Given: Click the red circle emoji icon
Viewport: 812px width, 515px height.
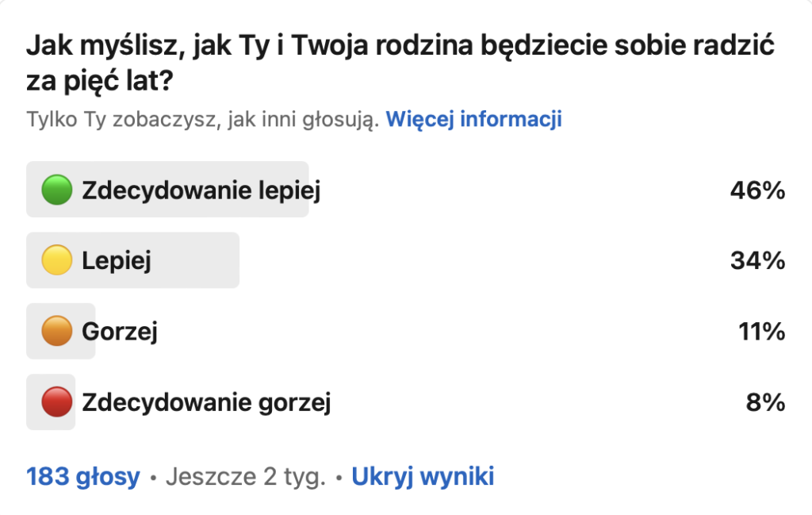Looking at the screenshot, I should [x=57, y=402].
